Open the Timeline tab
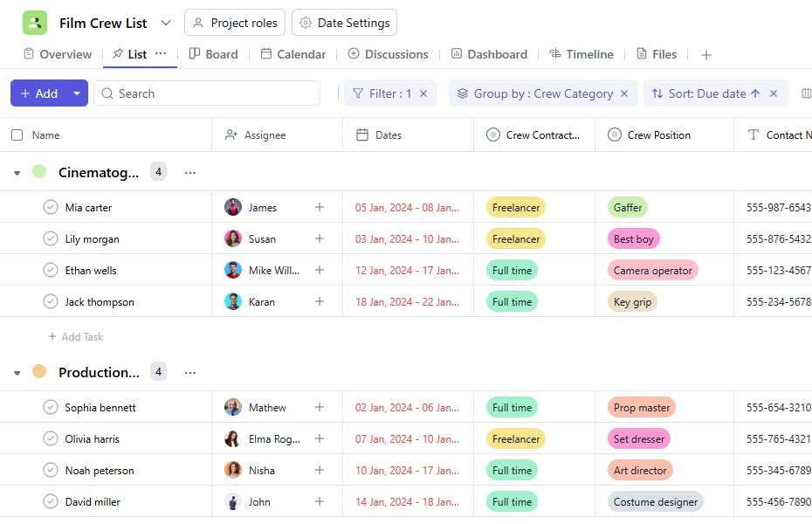 point(581,54)
